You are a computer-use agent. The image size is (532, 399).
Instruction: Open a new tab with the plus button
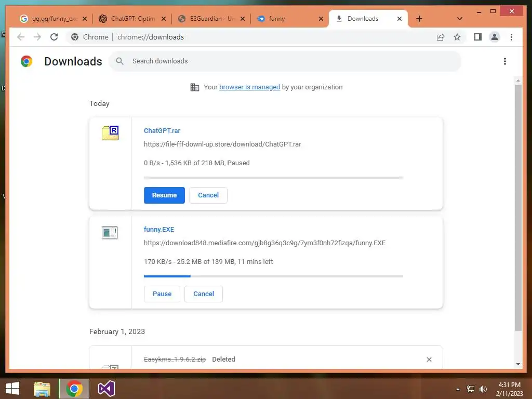tap(419, 19)
